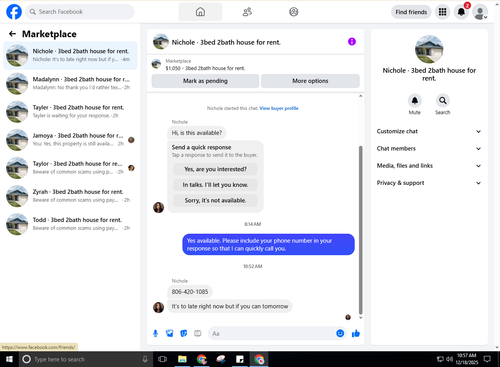
Task: Open the first Chrome taskbar icon
Action: click(x=201, y=359)
